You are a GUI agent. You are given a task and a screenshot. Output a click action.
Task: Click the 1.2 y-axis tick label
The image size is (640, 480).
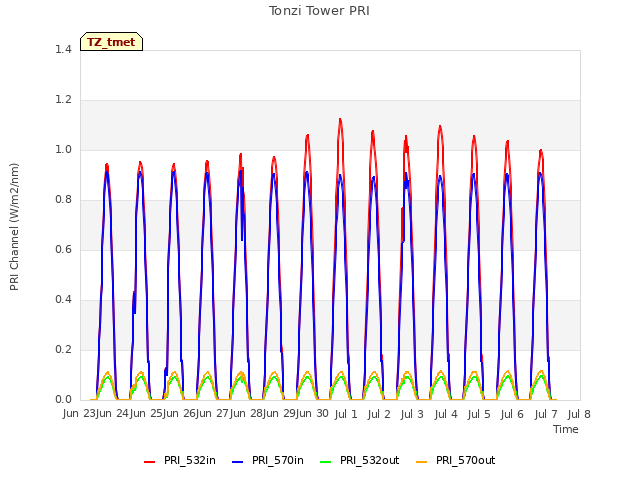(x=63, y=100)
